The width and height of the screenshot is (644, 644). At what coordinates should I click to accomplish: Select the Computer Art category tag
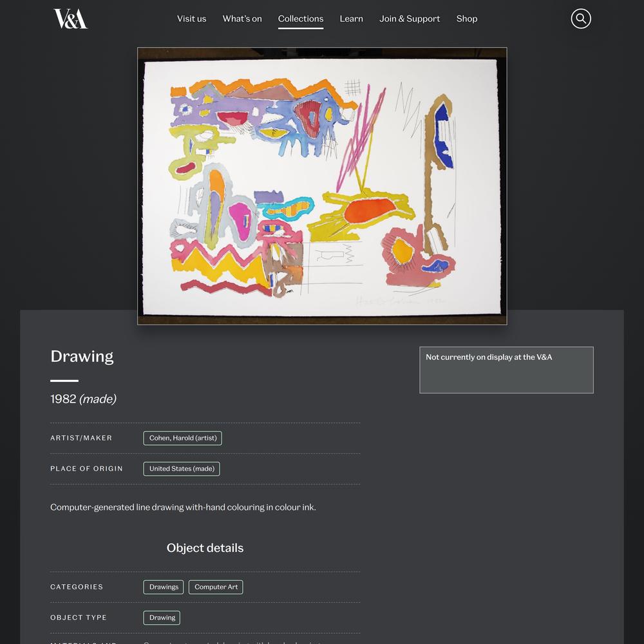click(x=216, y=587)
